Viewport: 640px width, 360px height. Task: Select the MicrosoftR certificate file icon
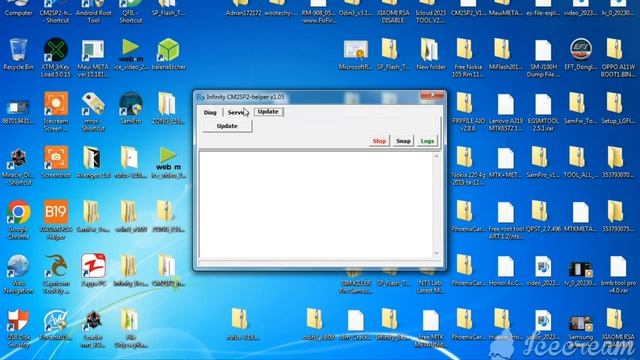[356, 54]
